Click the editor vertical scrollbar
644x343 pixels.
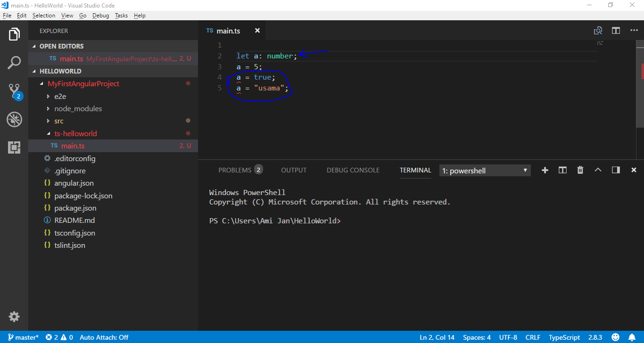pos(641,84)
